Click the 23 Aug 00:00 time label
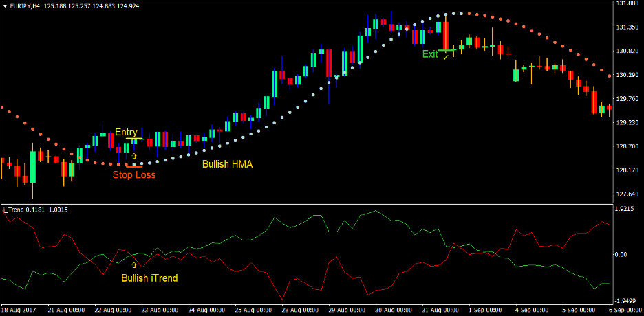This screenshot has width=644, height=316. click(x=160, y=311)
